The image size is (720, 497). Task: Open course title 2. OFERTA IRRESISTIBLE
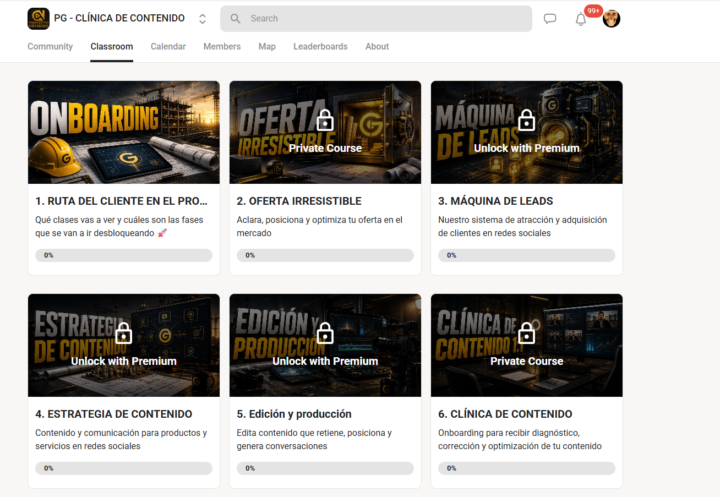click(299, 201)
